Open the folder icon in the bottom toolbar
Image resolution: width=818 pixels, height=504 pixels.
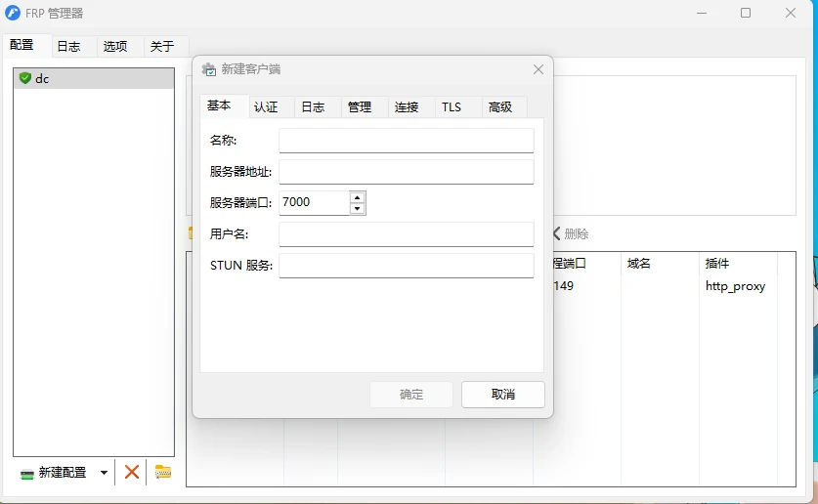163,472
